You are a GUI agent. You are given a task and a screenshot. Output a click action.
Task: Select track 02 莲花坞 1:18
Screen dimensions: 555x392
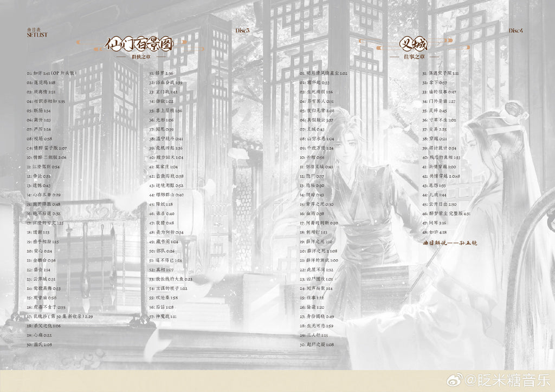[x=41, y=82]
